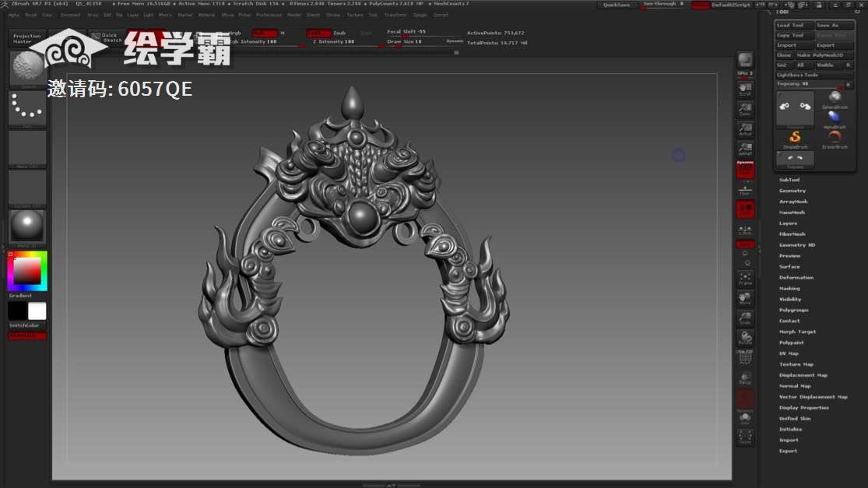Activate Quick Sketch mode
868x488 pixels.
tap(107, 37)
